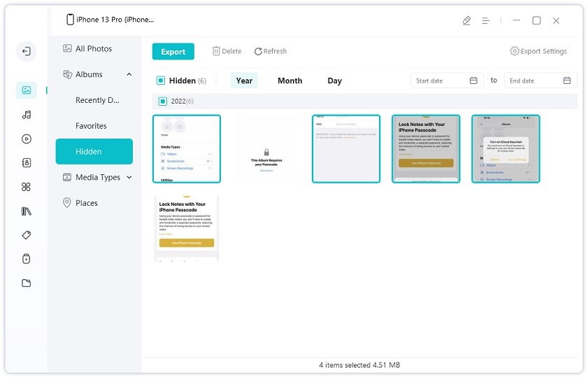This screenshot has height=378, width=588.
Task: Click the Media Types item
Action: [x=98, y=177]
